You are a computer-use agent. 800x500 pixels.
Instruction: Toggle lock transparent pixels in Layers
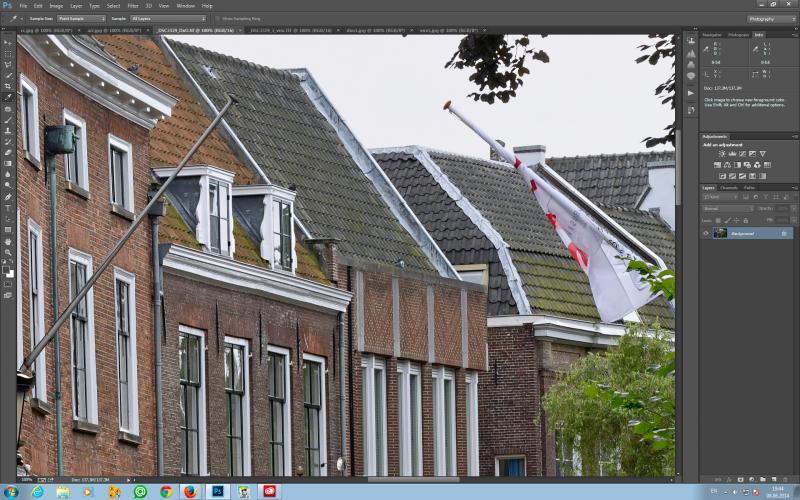[718, 220]
